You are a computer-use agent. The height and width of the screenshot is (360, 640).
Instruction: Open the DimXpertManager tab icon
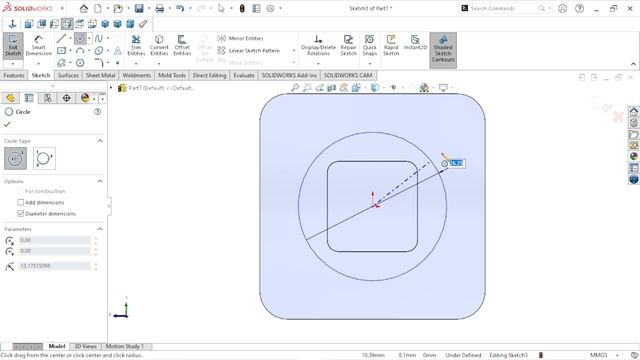click(x=66, y=98)
